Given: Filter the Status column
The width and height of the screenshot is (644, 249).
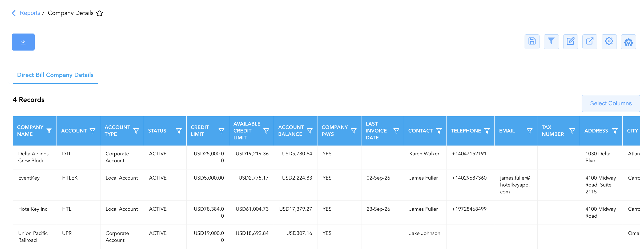Looking at the screenshot, I should pos(179,131).
